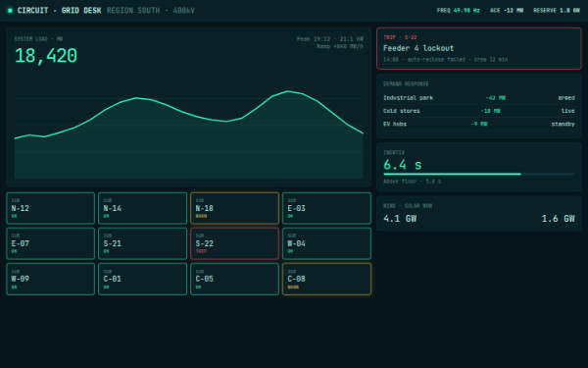Open the C-05 substation card

tap(235, 279)
